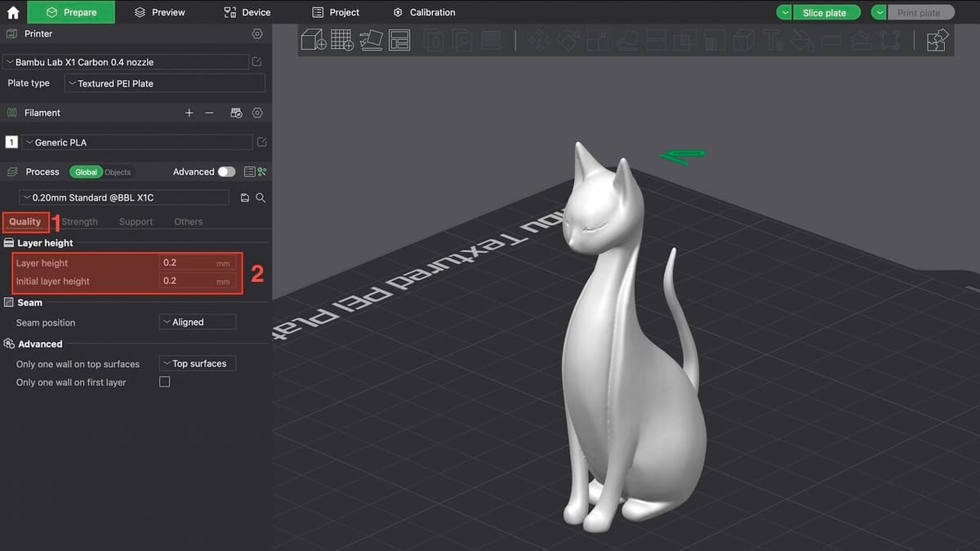Switch process scope to Objects
Screen dimensions: 980x551
(118, 172)
